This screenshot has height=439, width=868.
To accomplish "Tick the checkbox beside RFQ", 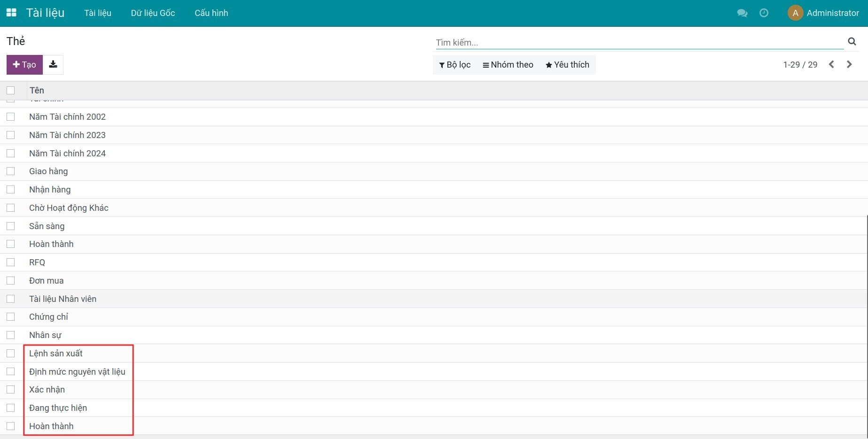I will click(11, 262).
